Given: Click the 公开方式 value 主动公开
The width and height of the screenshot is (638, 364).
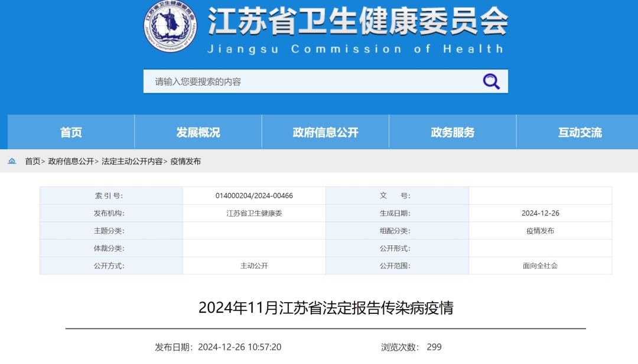Looking at the screenshot, I should (x=253, y=266).
